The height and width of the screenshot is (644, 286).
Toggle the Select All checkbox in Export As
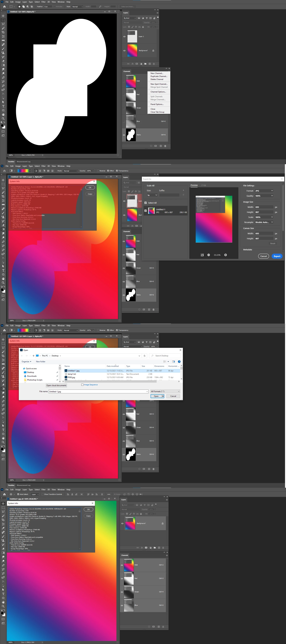(x=146, y=203)
